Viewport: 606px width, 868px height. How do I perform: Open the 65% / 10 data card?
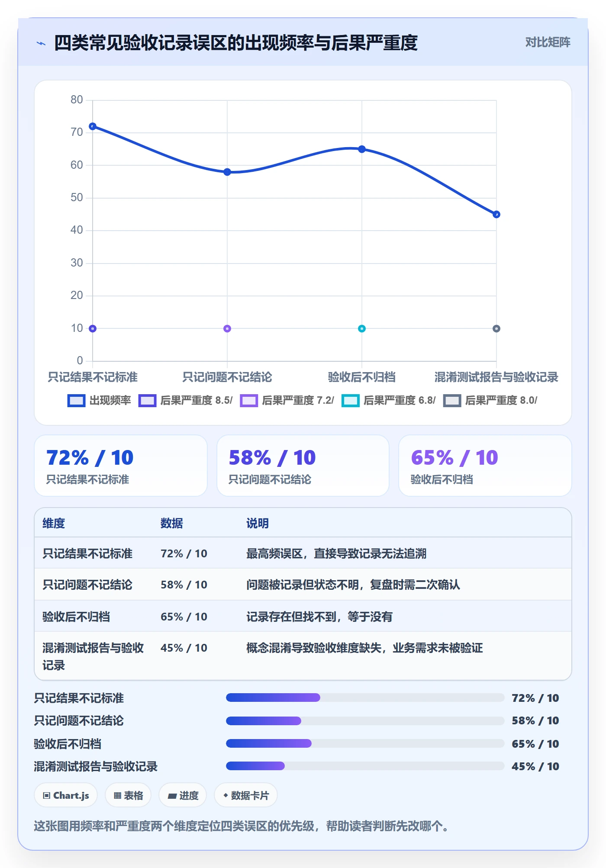click(x=485, y=466)
